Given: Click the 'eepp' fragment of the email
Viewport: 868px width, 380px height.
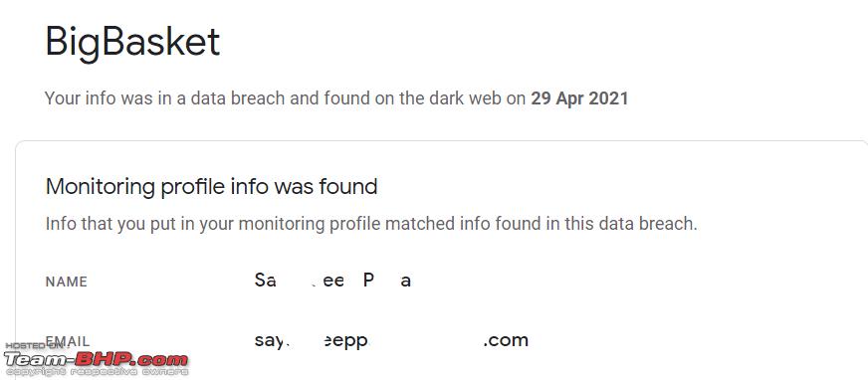Looking at the screenshot, I should [345, 342].
